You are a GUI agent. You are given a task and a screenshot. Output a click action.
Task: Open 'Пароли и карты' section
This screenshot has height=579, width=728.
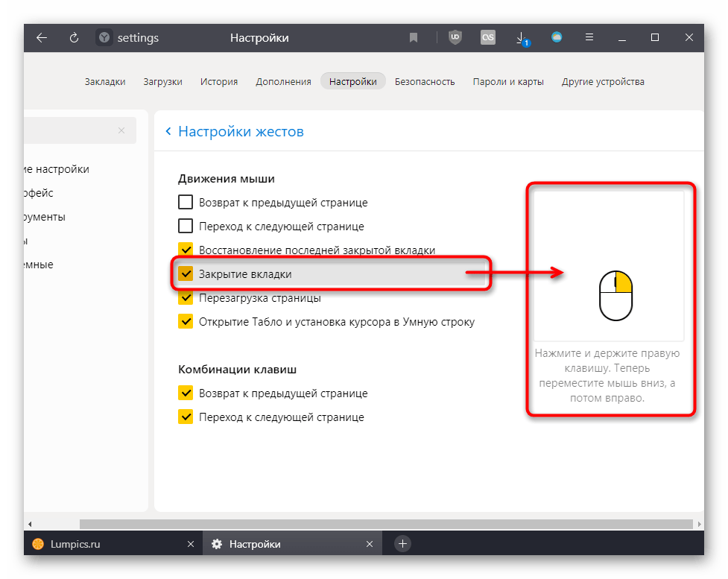[508, 82]
